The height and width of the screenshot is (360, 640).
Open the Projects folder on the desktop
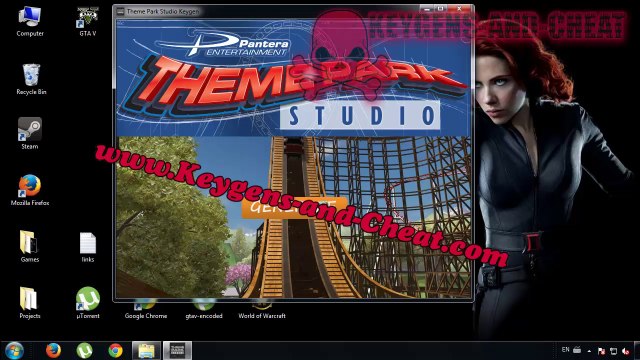(x=30, y=302)
